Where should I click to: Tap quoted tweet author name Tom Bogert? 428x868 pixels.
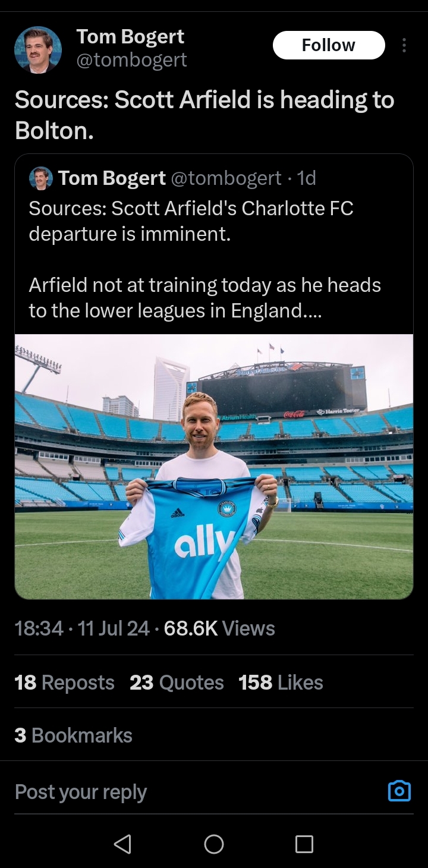click(x=112, y=178)
